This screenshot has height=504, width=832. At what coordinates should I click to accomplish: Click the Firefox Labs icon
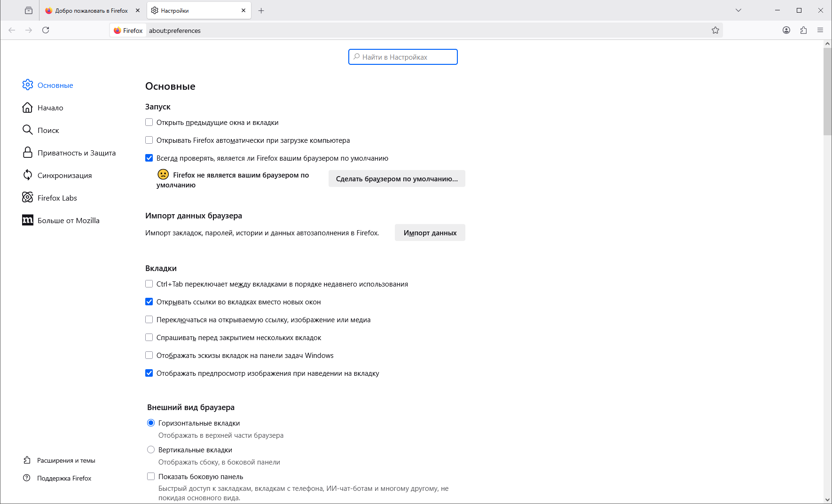coord(28,198)
